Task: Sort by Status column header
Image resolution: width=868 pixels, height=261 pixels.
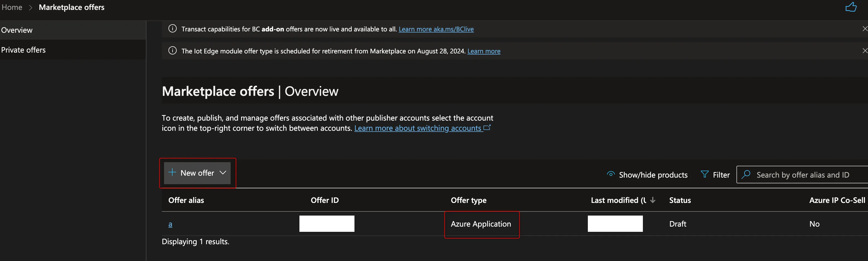Action: click(x=680, y=200)
